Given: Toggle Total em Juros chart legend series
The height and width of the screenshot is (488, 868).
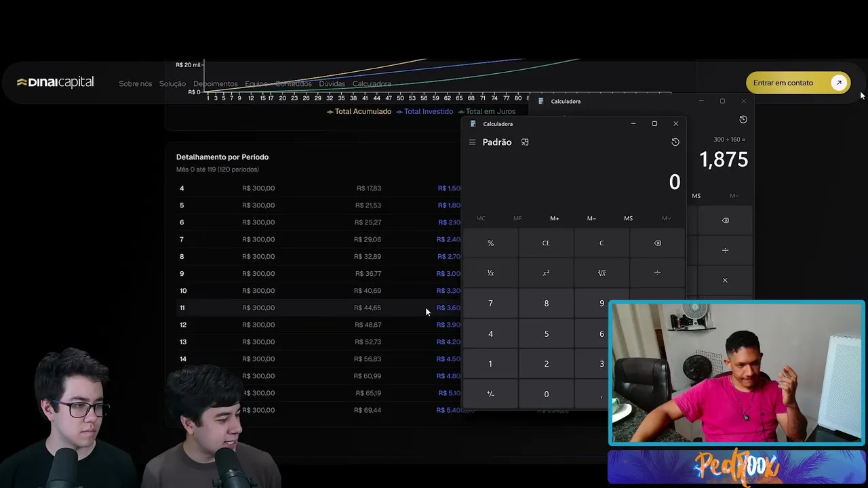Looking at the screenshot, I should pyautogui.click(x=487, y=112).
